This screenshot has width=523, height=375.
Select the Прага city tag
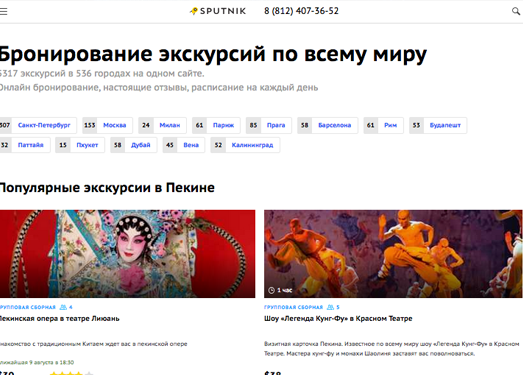point(269,125)
